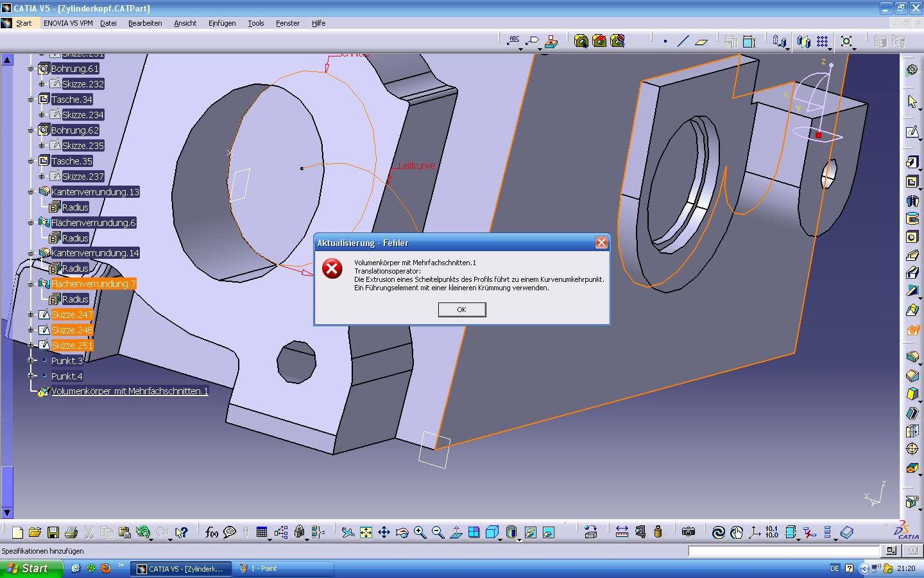Close the Aktualisierung - Fehler dialog
The height and width of the screenshot is (578, 924).
tap(601, 242)
